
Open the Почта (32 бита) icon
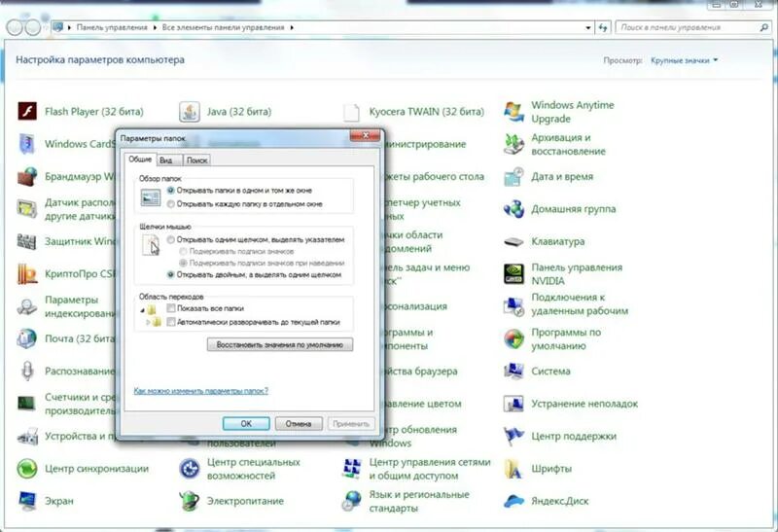pyautogui.click(x=27, y=339)
